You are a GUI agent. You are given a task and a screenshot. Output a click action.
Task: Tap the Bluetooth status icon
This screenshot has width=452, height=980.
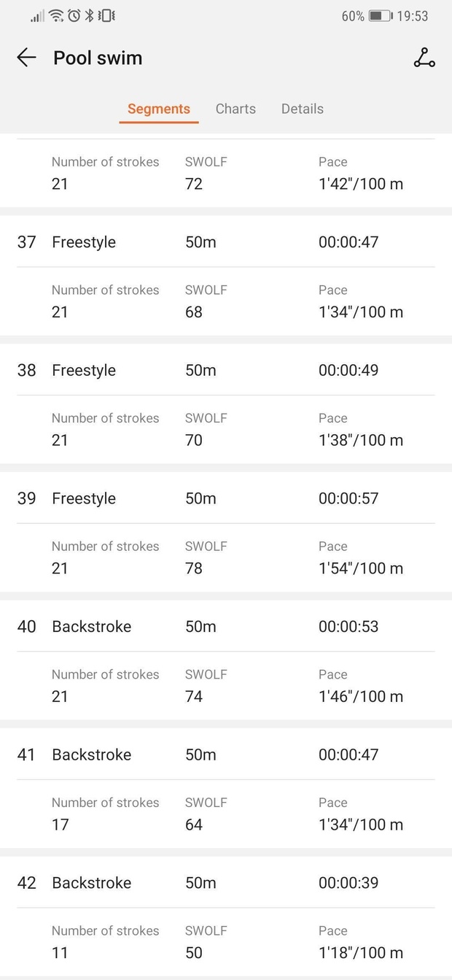(90, 15)
